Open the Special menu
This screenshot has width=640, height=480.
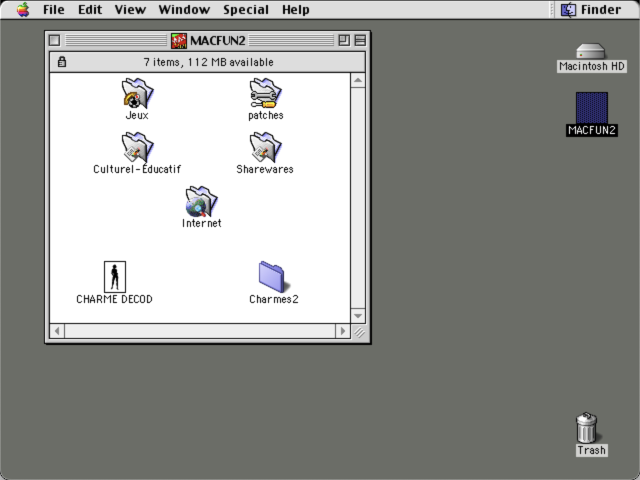246,9
